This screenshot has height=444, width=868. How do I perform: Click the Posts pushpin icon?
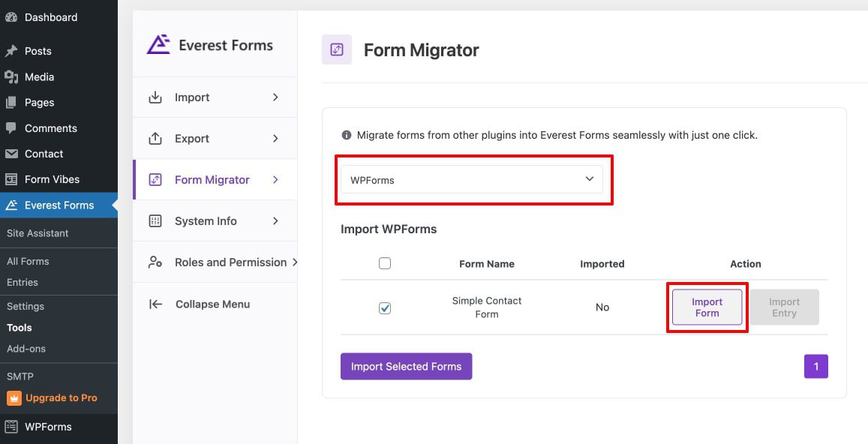pos(11,51)
